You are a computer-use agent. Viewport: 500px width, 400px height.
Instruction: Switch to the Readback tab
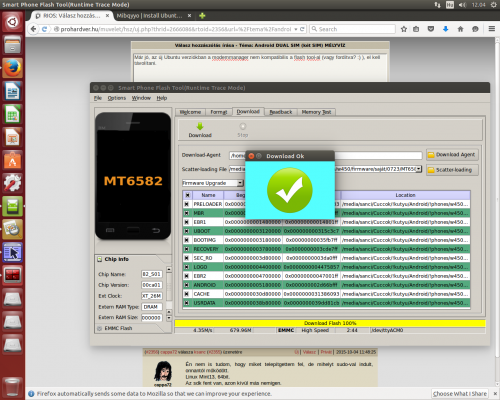pos(281,112)
